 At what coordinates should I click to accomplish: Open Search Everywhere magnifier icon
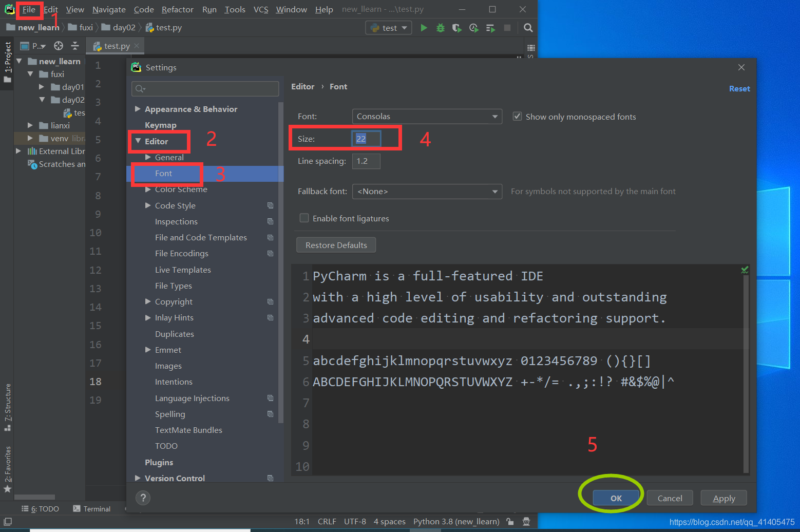pos(528,28)
